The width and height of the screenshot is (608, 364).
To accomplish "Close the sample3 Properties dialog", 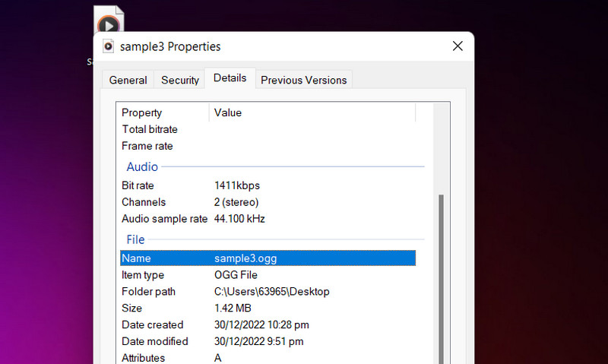I will (x=458, y=46).
